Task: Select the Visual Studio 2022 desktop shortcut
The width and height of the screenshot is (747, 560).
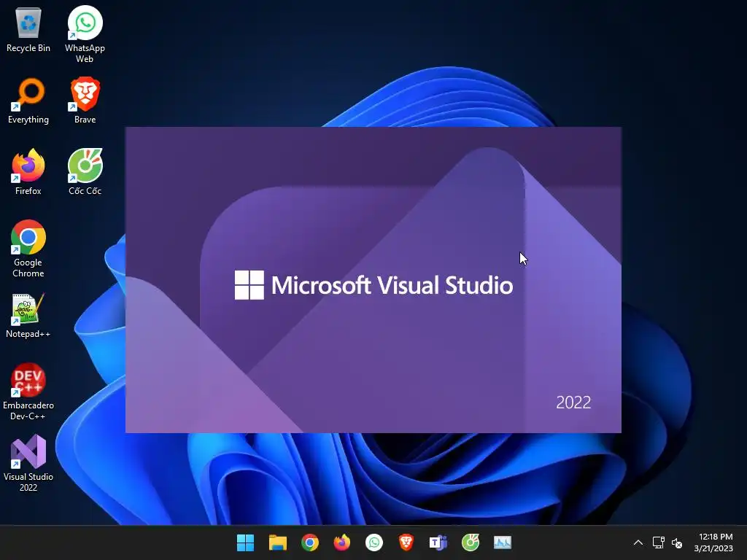Action: (x=28, y=463)
